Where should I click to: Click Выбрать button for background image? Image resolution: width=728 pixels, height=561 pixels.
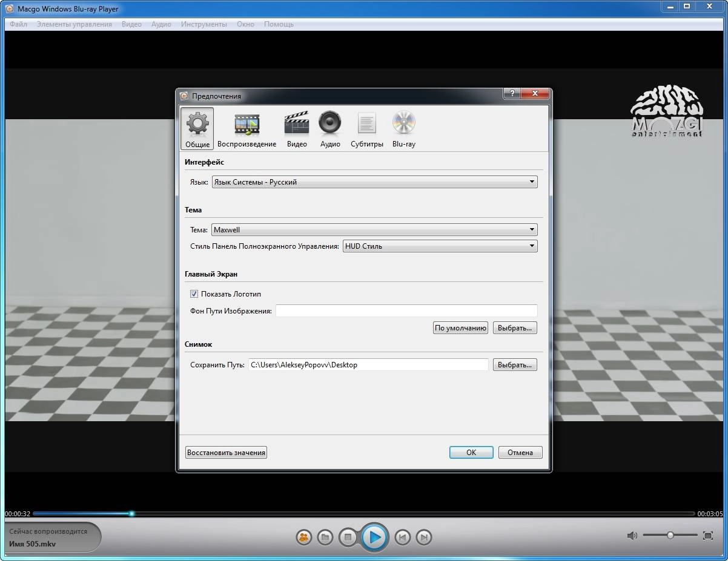point(515,328)
